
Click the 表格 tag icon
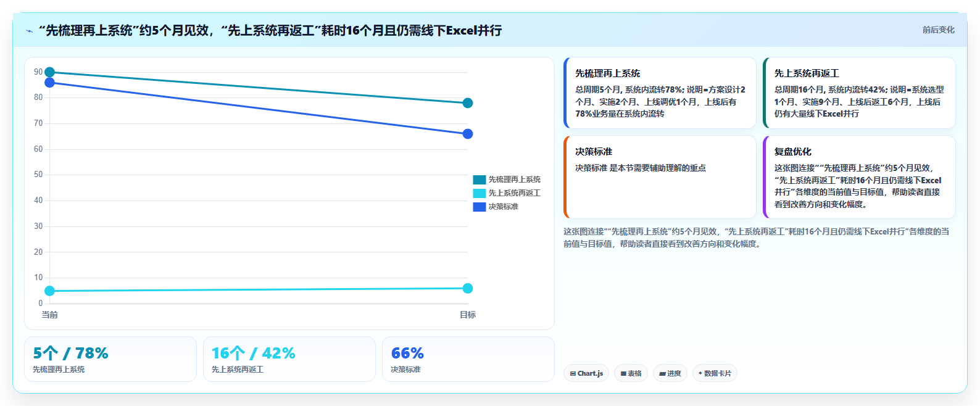[x=623, y=374]
